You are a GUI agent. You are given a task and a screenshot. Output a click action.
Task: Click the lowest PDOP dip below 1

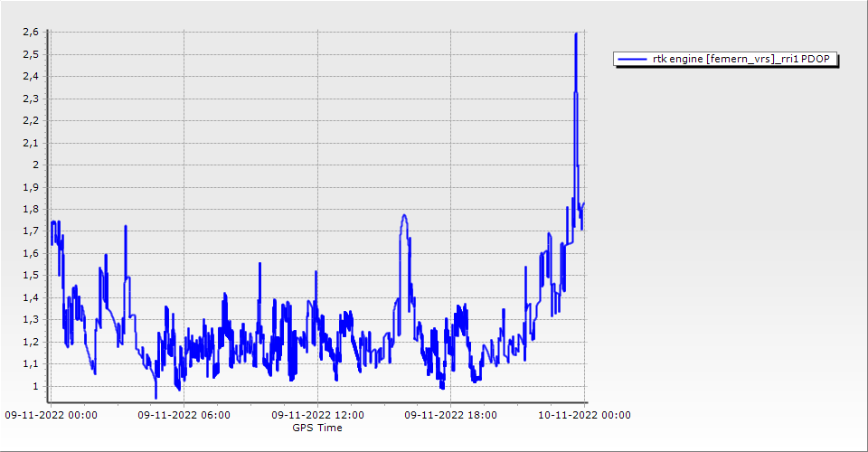pyautogui.click(x=156, y=396)
